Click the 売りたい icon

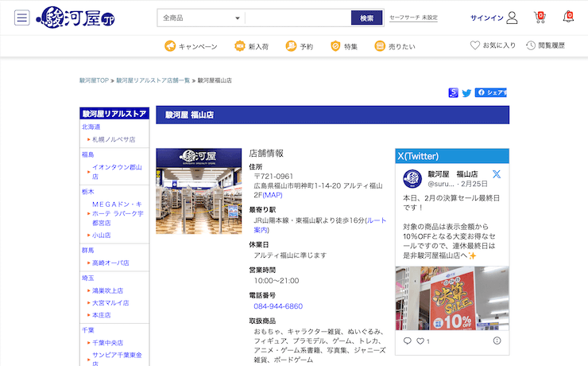point(380,46)
